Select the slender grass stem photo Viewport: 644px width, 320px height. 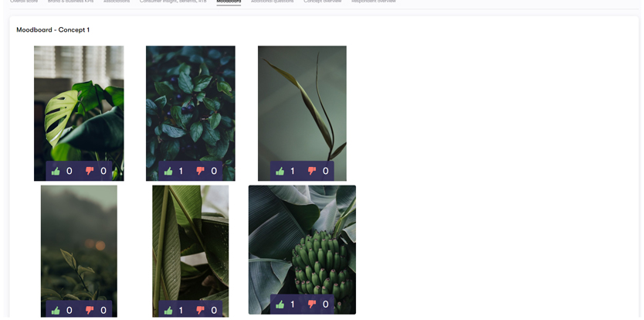[x=302, y=103]
